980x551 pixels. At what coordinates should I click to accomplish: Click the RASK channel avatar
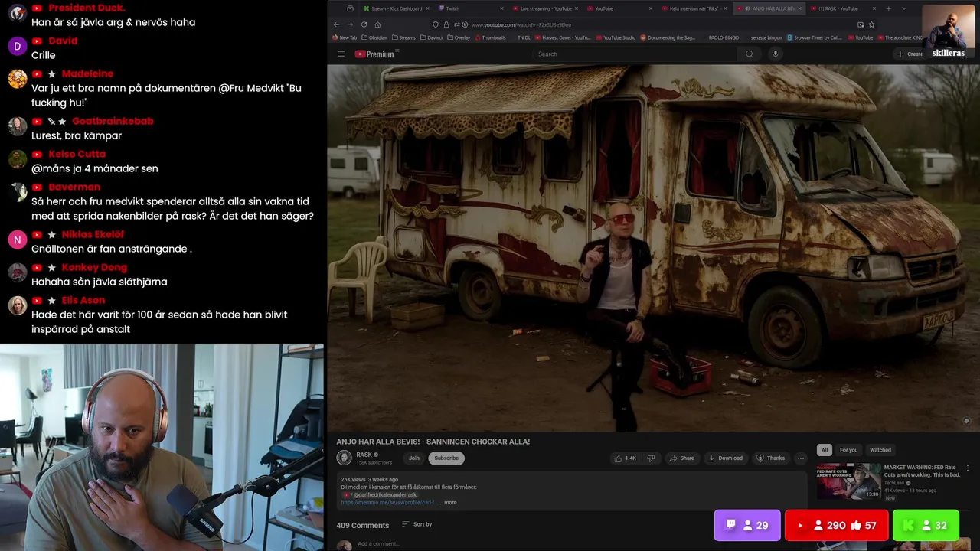(x=345, y=458)
